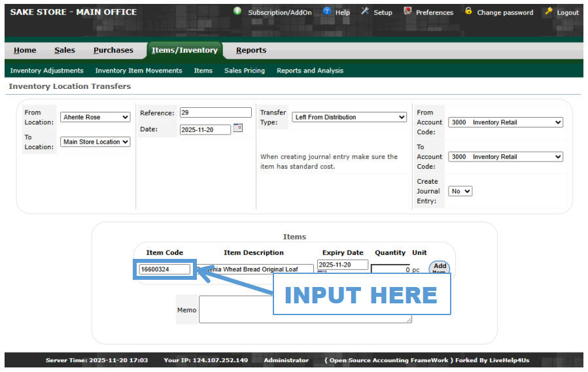Click the Setup wrench icon
The height and width of the screenshot is (372, 588).
(365, 12)
